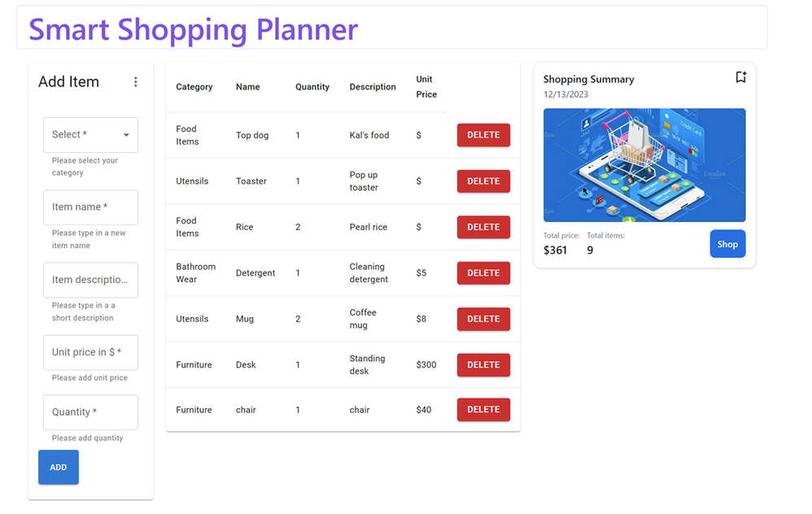Delete the chair row
Screen dimensions: 812x514
click(483, 409)
